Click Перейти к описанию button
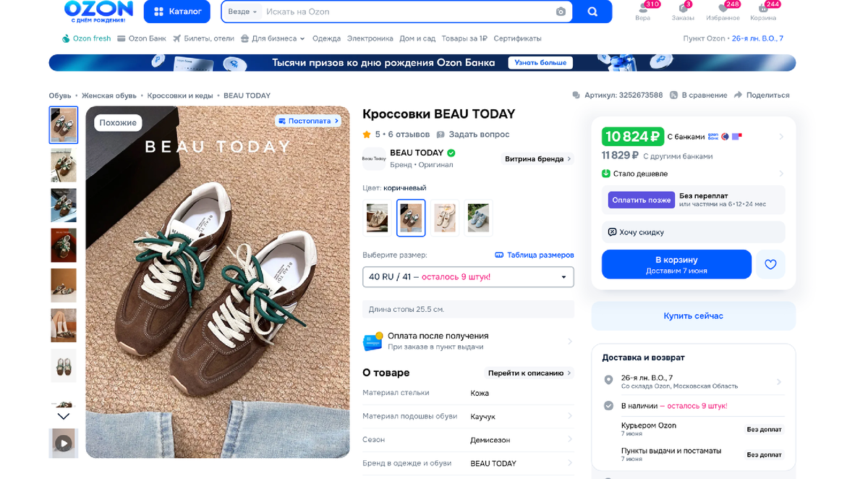Viewport: 868px width, 479px height. (x=529, y=373)
